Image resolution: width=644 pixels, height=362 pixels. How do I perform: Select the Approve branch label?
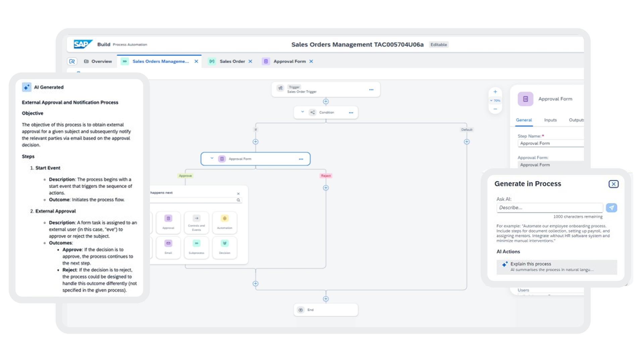185,176
